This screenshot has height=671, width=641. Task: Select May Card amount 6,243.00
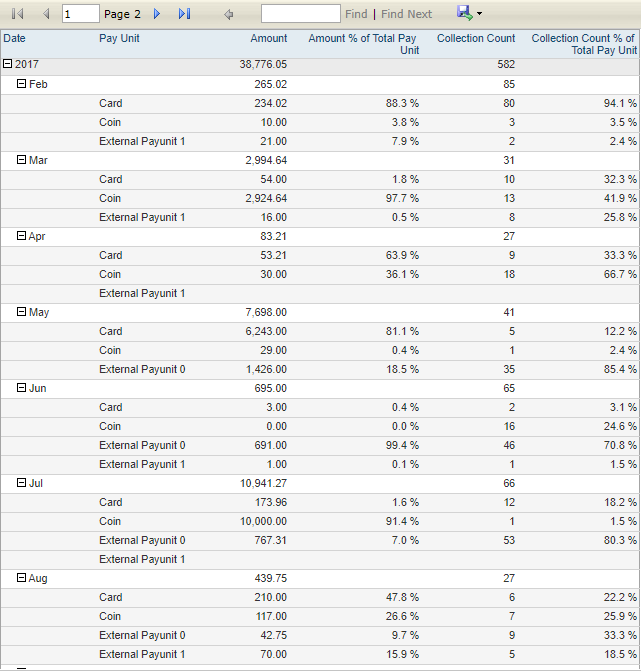(x=266, y=331)
